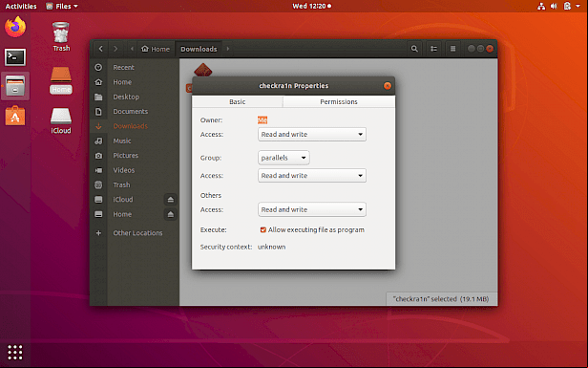Click the Owner name "Me"
The width and height of the screenshot is (588, 368).
click(x=262, y=120)
